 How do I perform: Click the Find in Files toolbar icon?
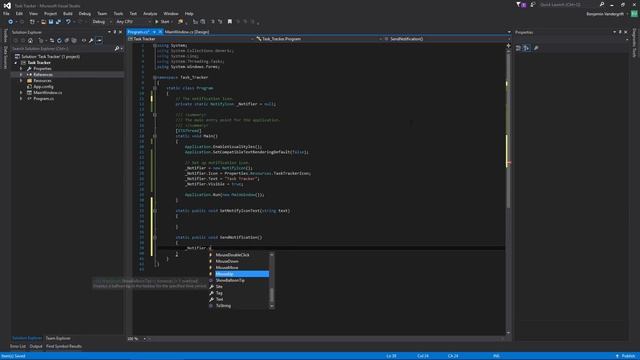[181, 22]
